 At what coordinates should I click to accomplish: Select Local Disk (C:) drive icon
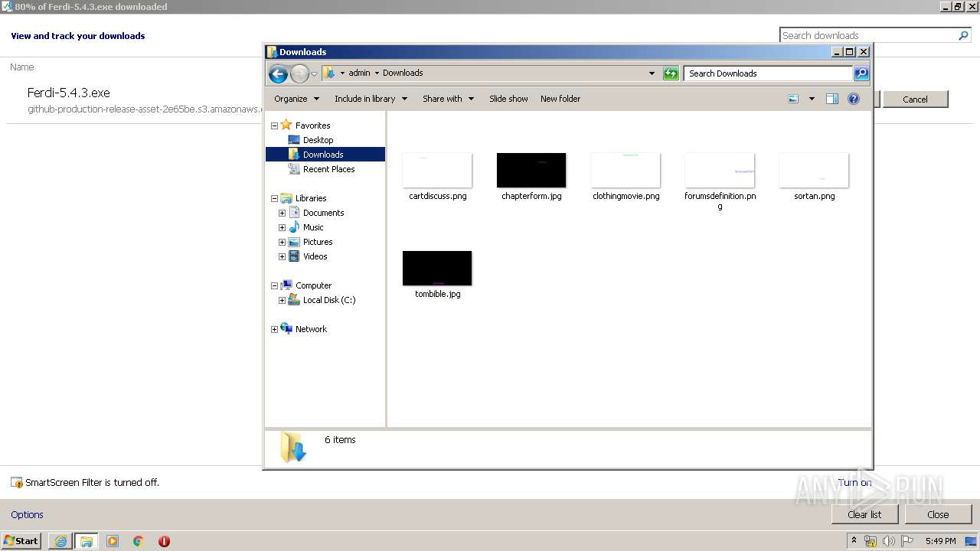pos(294,300)
